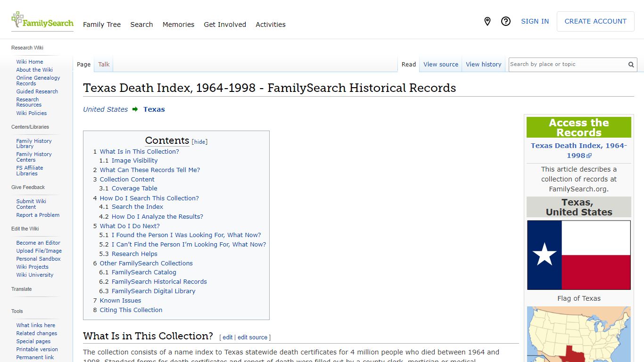Open Research Resources sidebar link
This screenshot has width=644, height=362.
(29, 102)
